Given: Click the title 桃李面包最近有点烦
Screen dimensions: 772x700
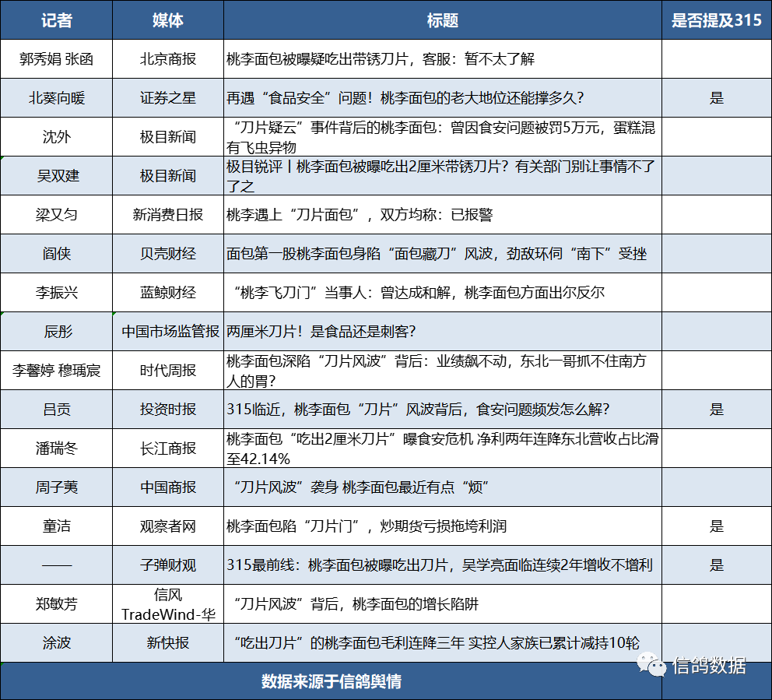Looking at the screenshot, I should (443, 487).
